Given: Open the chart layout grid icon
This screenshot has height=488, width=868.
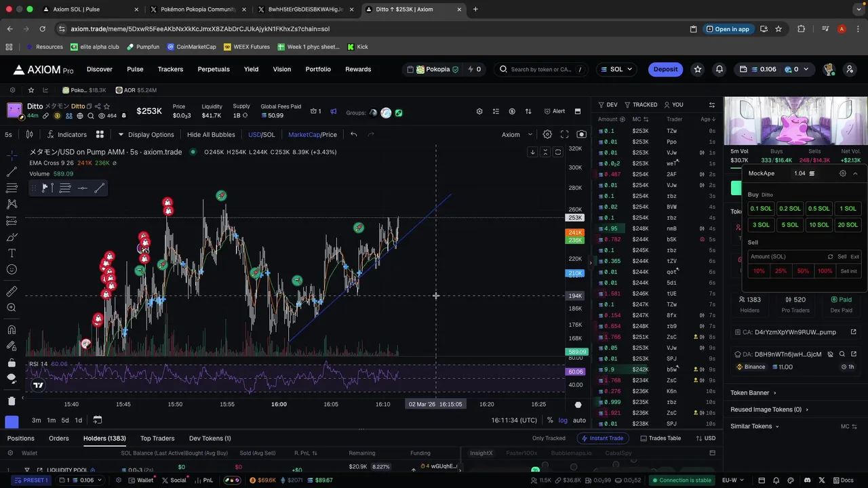Looking at the screenshot, I should pyautogui.click(x=100, y=134).
